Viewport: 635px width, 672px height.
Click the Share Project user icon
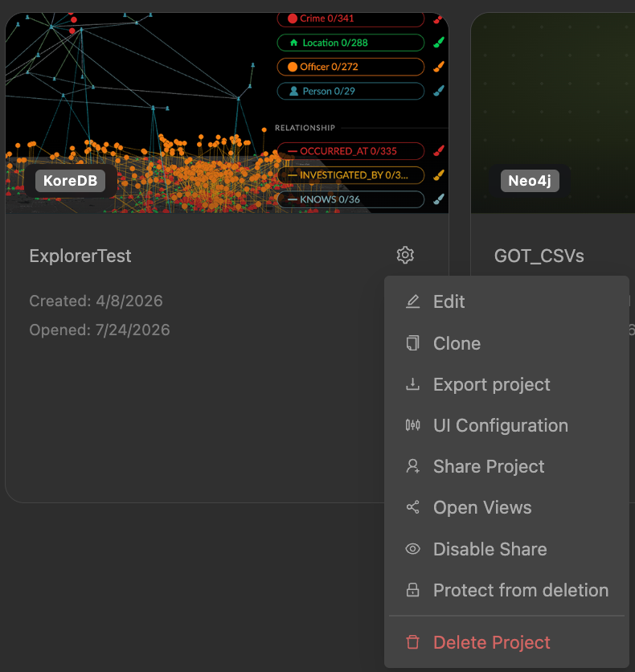point(412,466)
